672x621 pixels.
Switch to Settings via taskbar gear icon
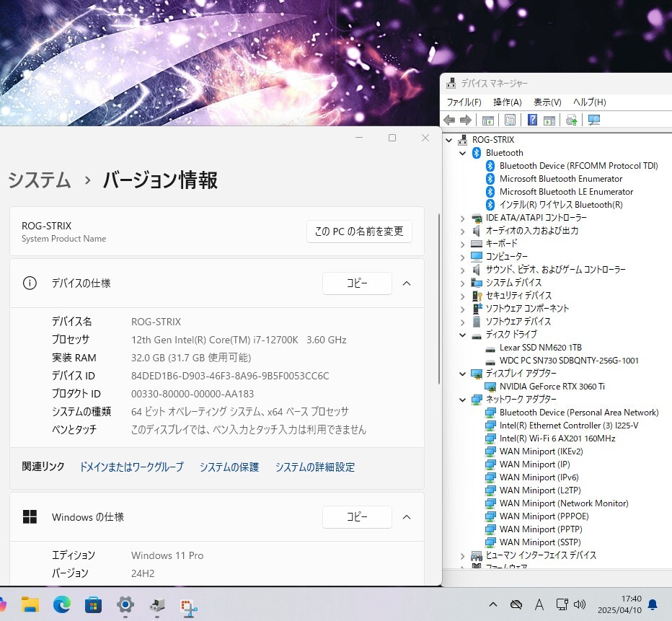coord(125,604)
